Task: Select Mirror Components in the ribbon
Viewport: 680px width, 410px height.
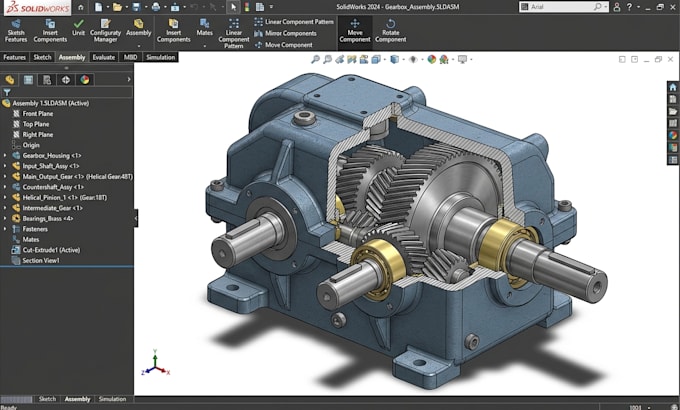Action: click(x=285, y=33)
